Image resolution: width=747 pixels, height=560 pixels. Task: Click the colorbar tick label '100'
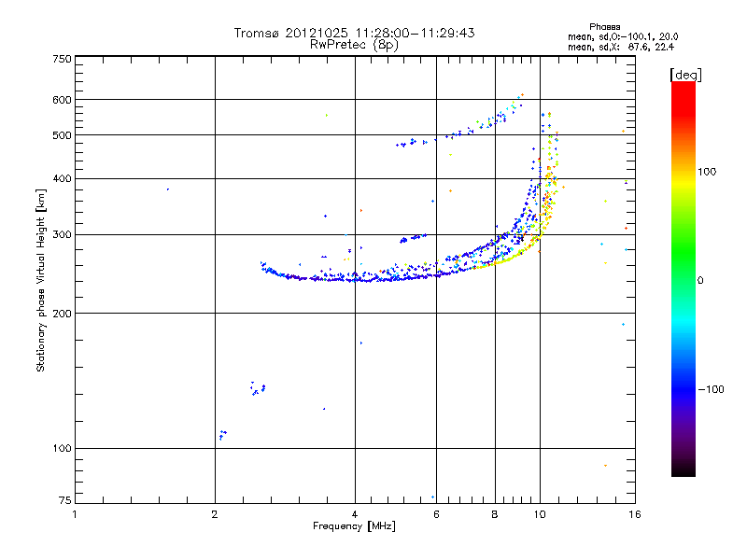(707, 172)
